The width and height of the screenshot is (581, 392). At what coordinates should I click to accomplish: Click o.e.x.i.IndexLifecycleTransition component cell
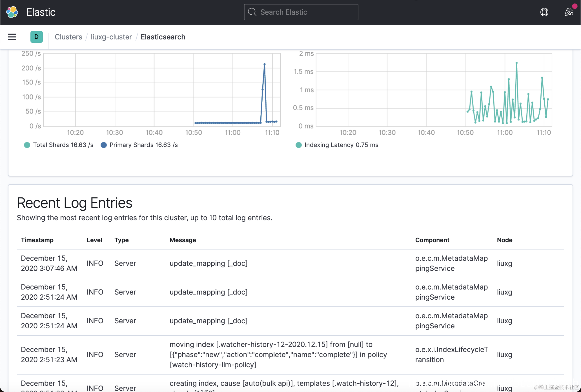[452, 355]
